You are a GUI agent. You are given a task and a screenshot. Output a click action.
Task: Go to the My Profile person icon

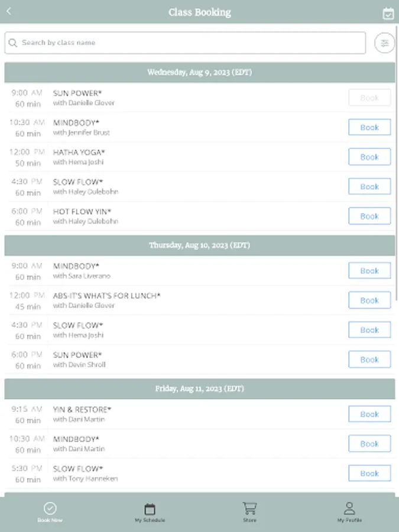pos(349,508)
